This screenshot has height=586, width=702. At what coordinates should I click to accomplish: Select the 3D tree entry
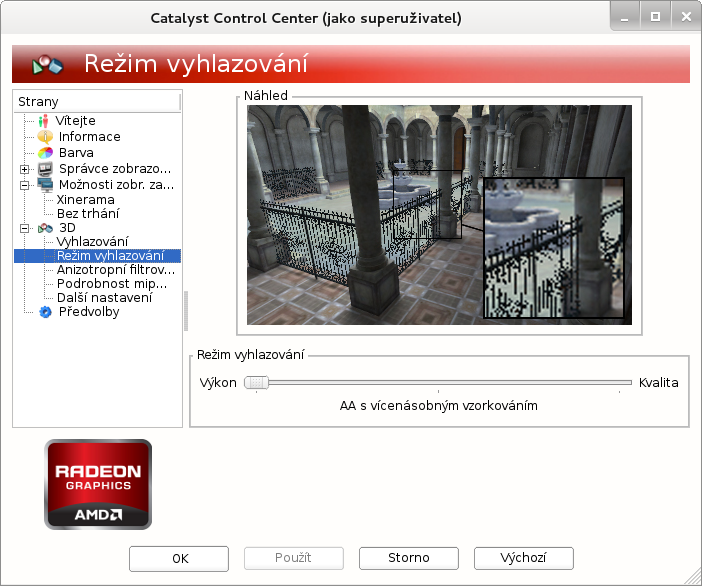pos(67,228)
